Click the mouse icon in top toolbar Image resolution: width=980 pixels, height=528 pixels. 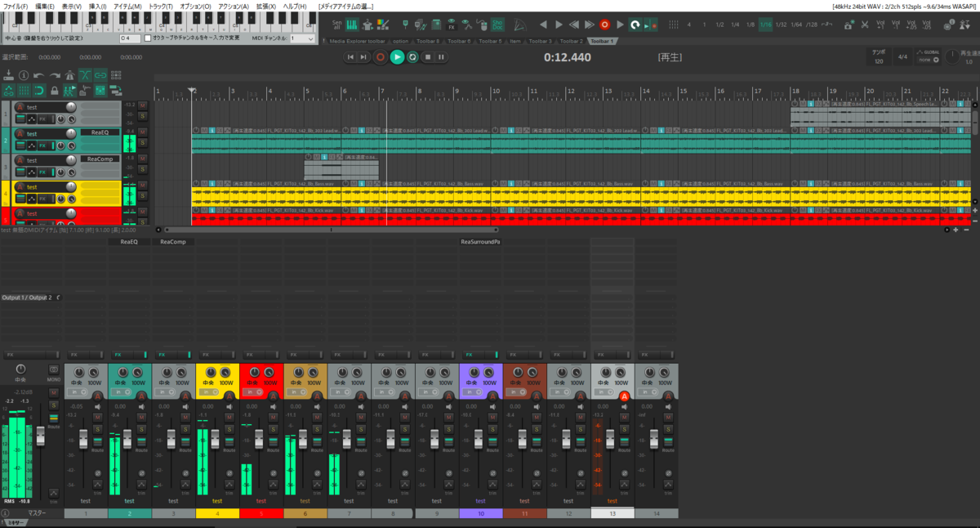point(483,25)
